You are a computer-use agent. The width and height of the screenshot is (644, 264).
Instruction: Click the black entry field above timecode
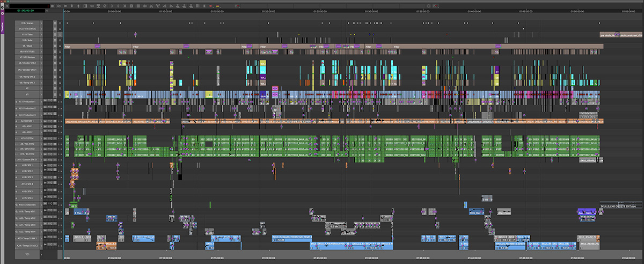(x=30, y=5)
